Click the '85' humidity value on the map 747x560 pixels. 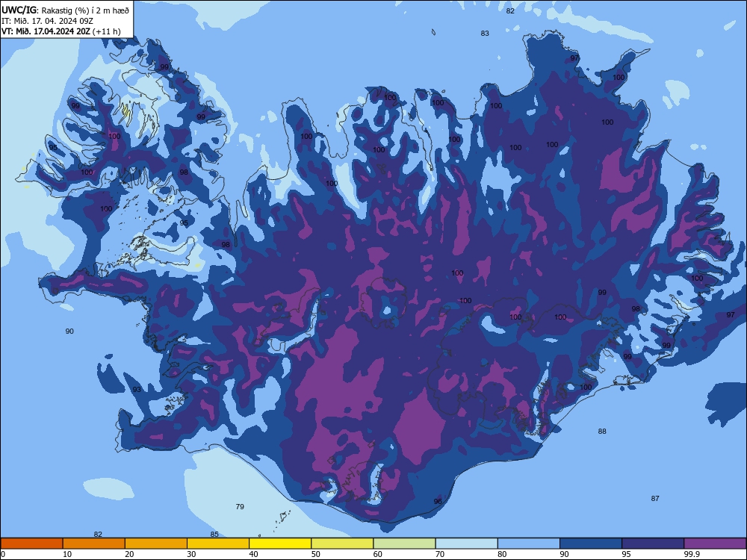point(214,535)
